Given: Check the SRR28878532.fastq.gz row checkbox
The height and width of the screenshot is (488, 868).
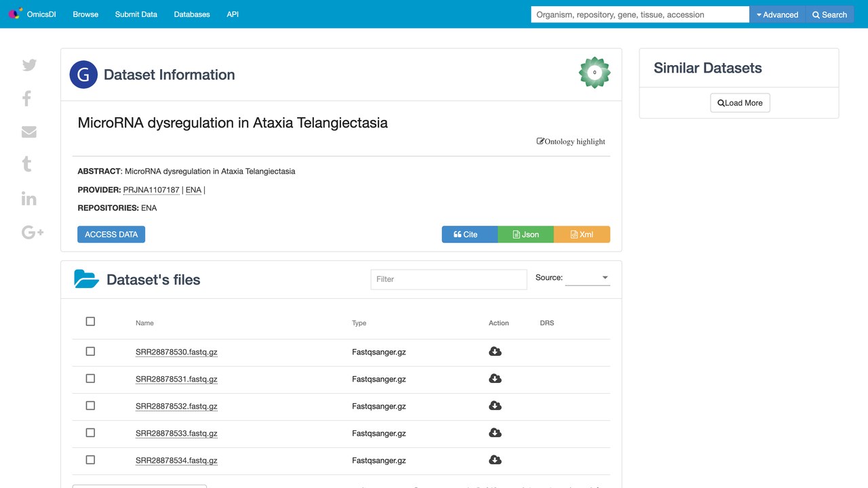Looking at the screenshot, I should click(x=90, y=405).
